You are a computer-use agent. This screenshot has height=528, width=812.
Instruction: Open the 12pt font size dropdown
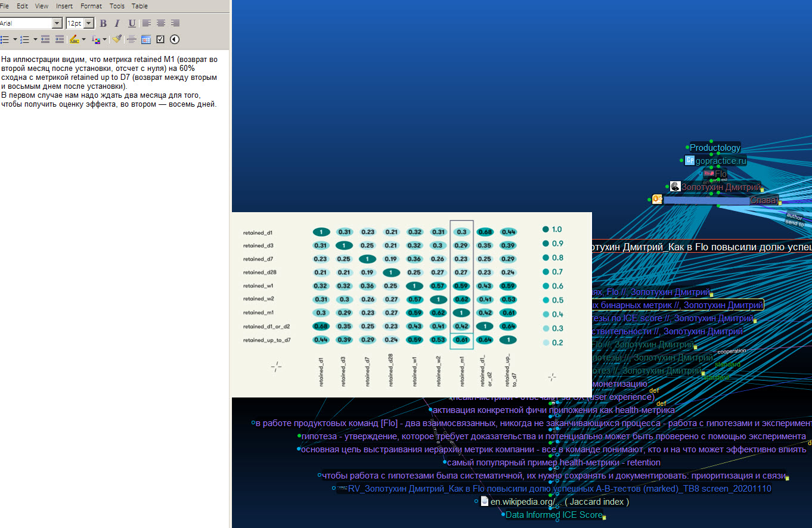click(89, 23)
